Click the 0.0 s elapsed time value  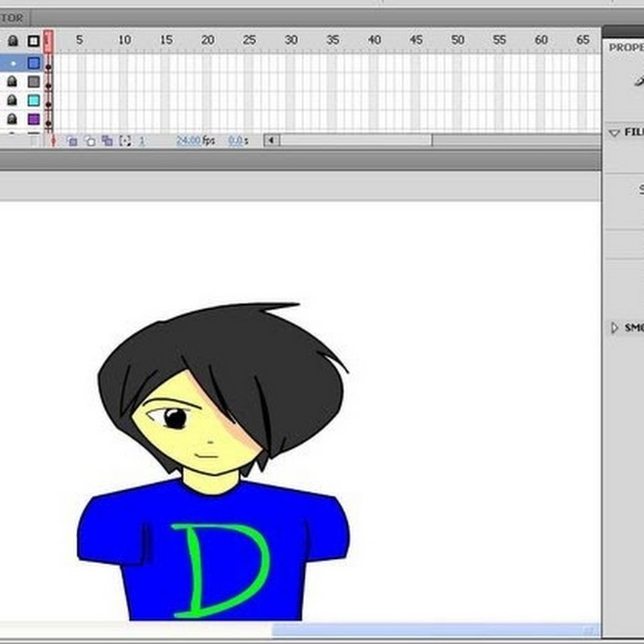click(x=235, y=141)
